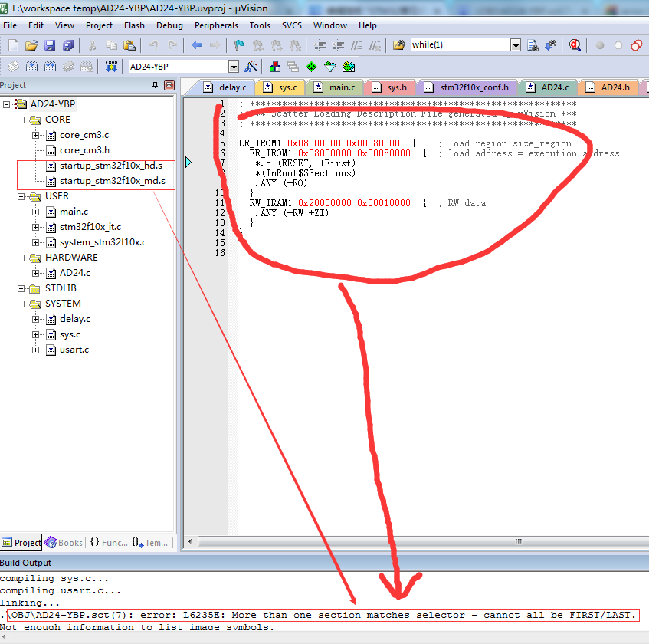
Task: Select stm32f10x_it.c in the USER group
Action: [90, 227]
